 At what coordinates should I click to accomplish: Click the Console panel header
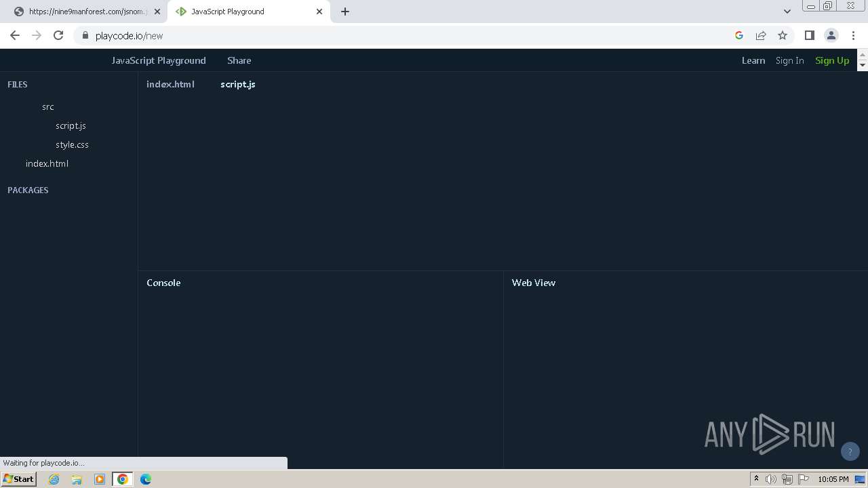163,283
